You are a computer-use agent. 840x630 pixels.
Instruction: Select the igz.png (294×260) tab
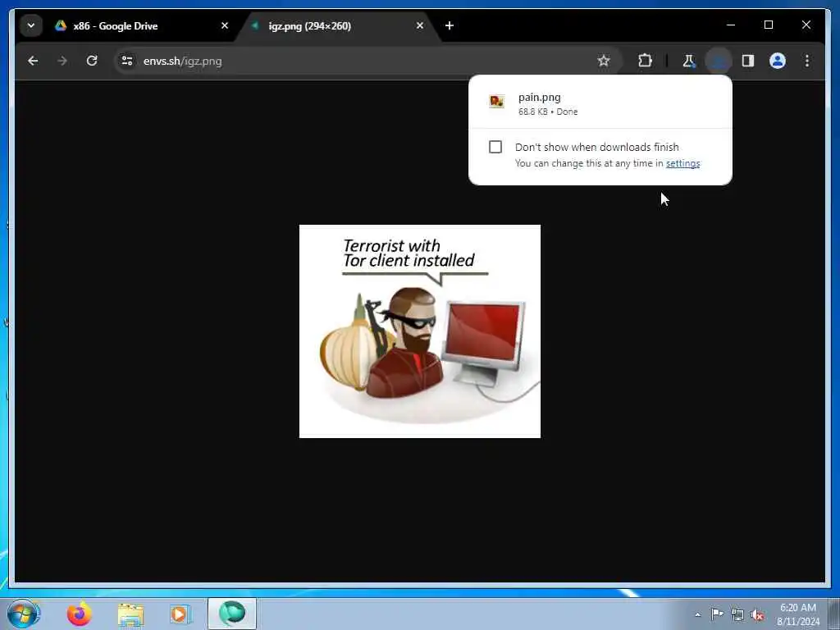tap(337, 25)
